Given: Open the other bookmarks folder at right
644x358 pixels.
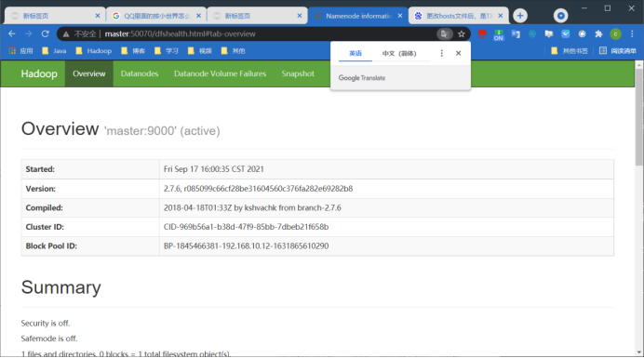Looking at the screenshot, I should pyautogui.click(x=570, y=51).
